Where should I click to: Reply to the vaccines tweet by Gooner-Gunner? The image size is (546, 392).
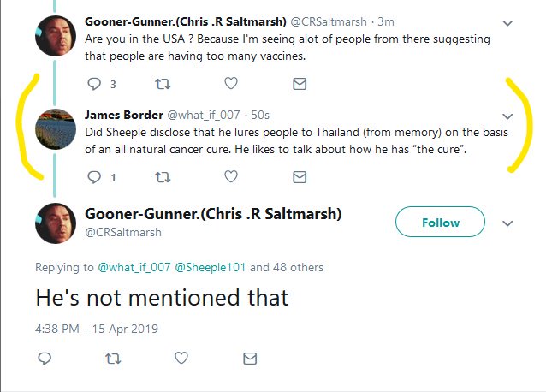point(94,84)
